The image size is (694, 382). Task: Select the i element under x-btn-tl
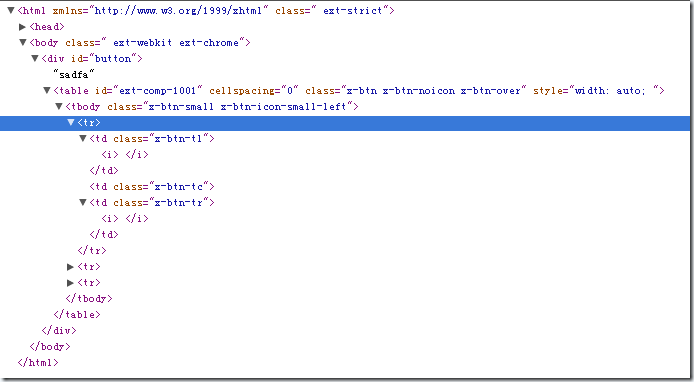pos(125,154)
